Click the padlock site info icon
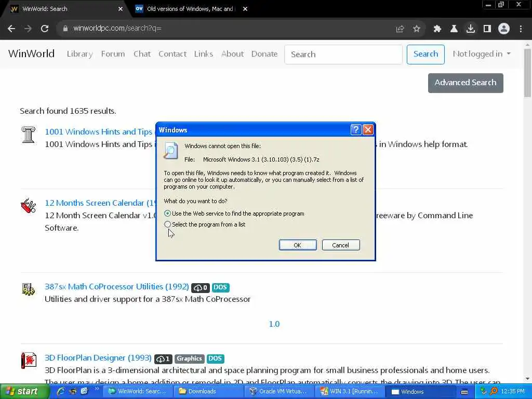 [x=65, y=29]
